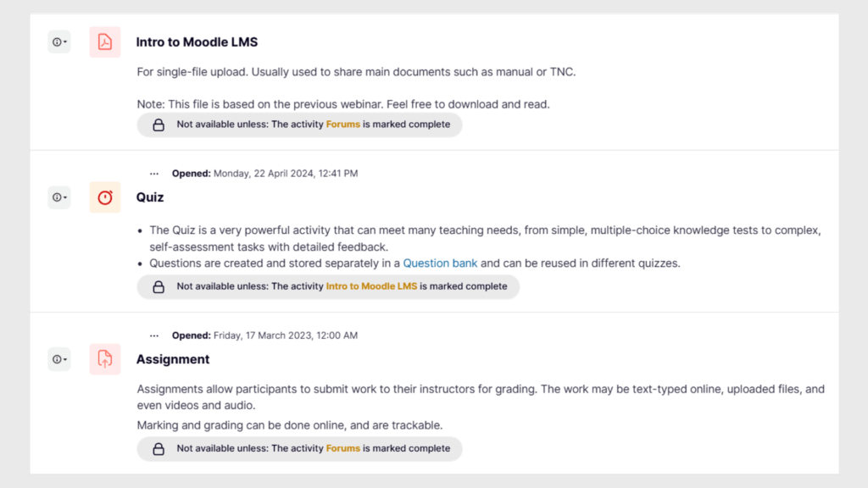Click the Assignment upload activity icon
This screenshot has width=868, height=488.
point(104,359)
